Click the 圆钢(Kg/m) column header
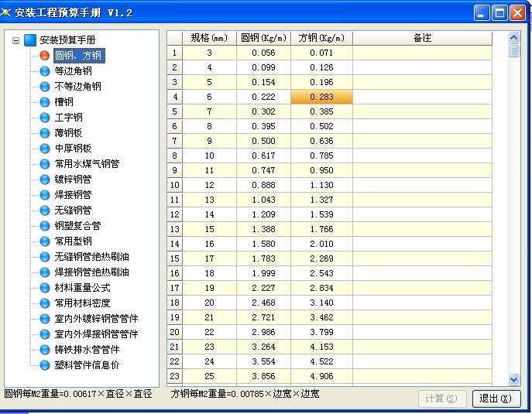Viewport: 532px width, 414px height. pos(263,38)
